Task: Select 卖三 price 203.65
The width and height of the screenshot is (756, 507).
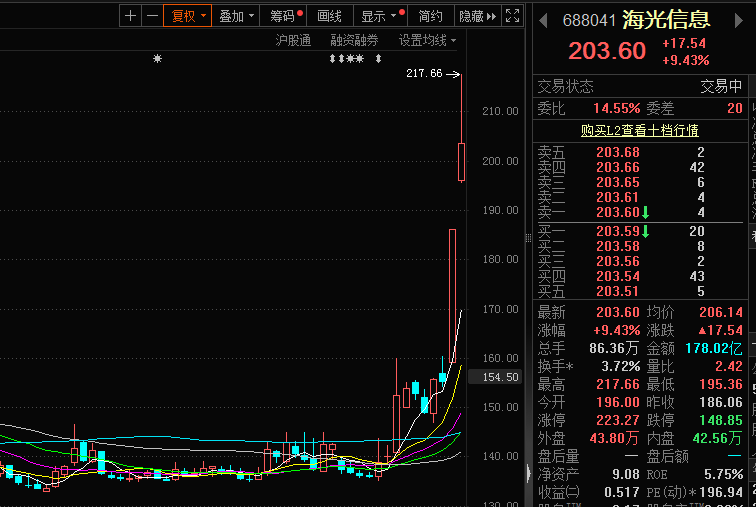Action: (618, 182)
